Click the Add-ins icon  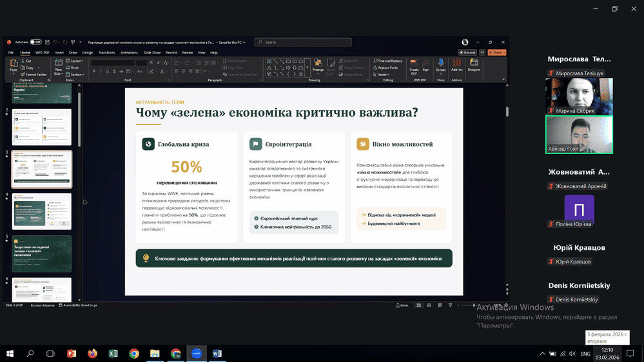tap(458, 63)
